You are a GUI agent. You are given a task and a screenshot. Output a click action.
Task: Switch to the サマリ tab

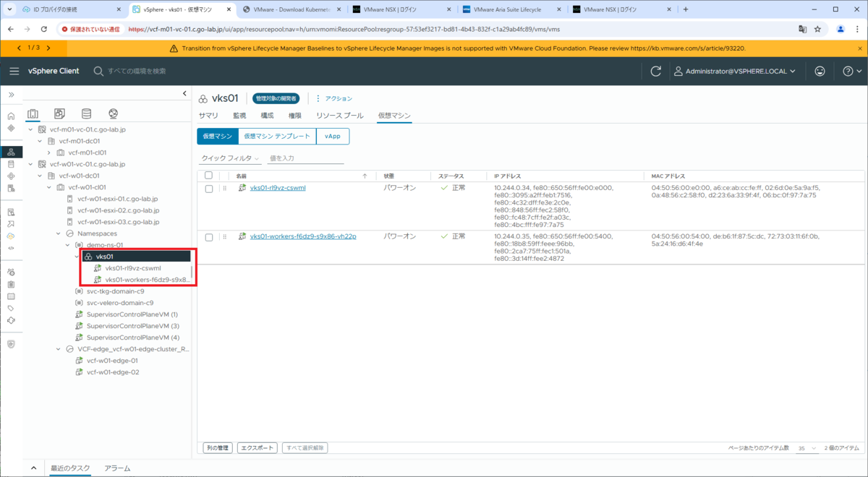coord(208,116)
